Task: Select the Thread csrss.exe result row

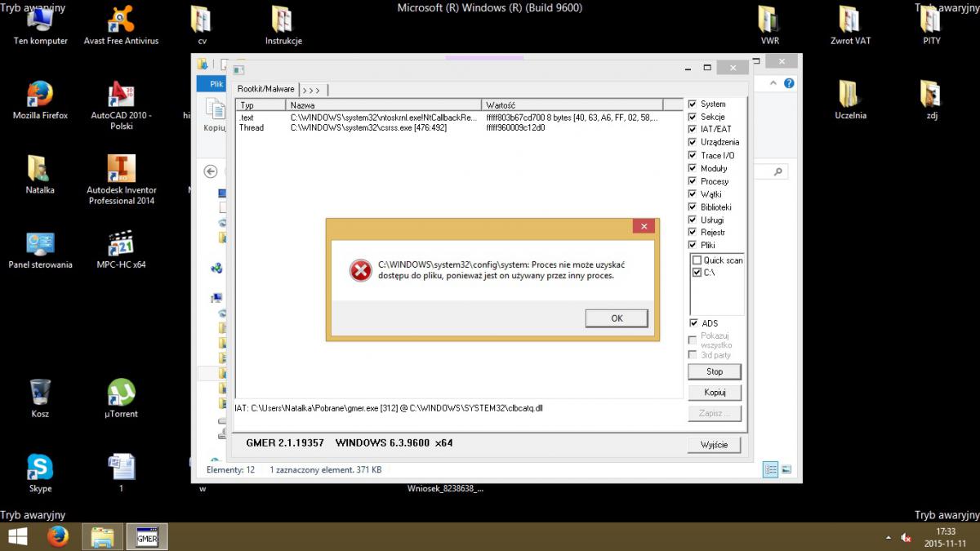Action: (459, 127)
